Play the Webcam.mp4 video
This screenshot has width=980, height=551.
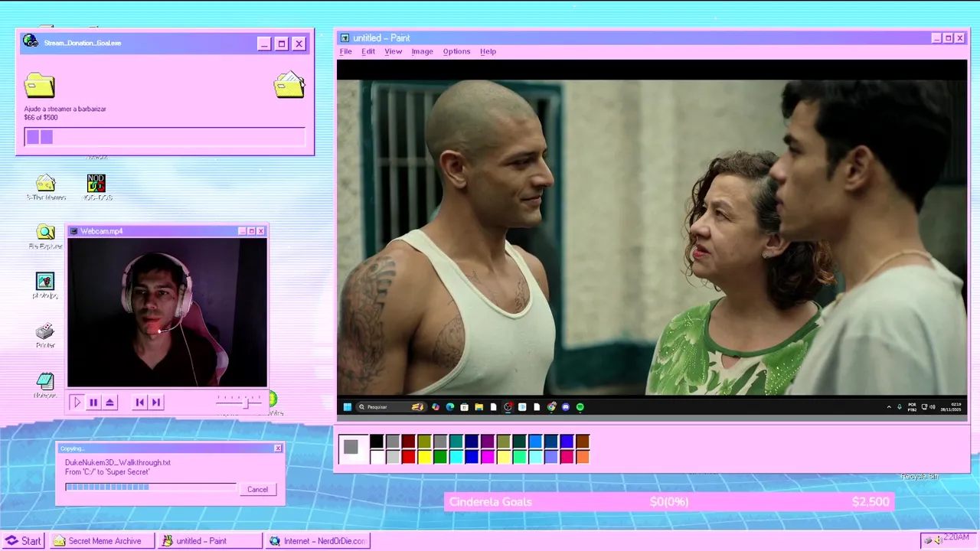77,402
